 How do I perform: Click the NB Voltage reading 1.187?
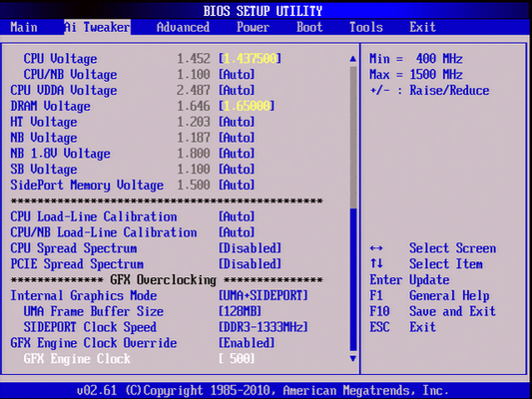(x=194, y=138)
